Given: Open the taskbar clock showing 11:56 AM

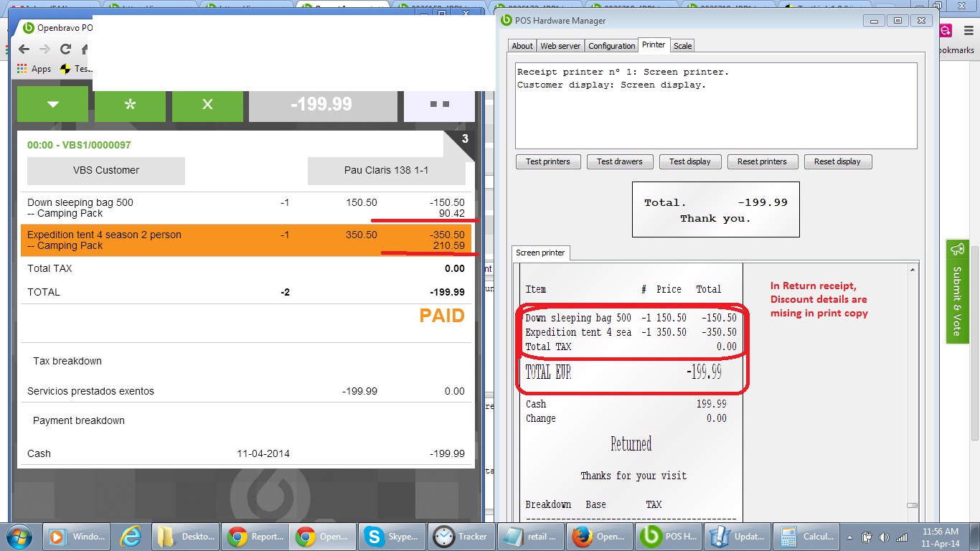Looking at the screenshot, I should tap(941, 537).
